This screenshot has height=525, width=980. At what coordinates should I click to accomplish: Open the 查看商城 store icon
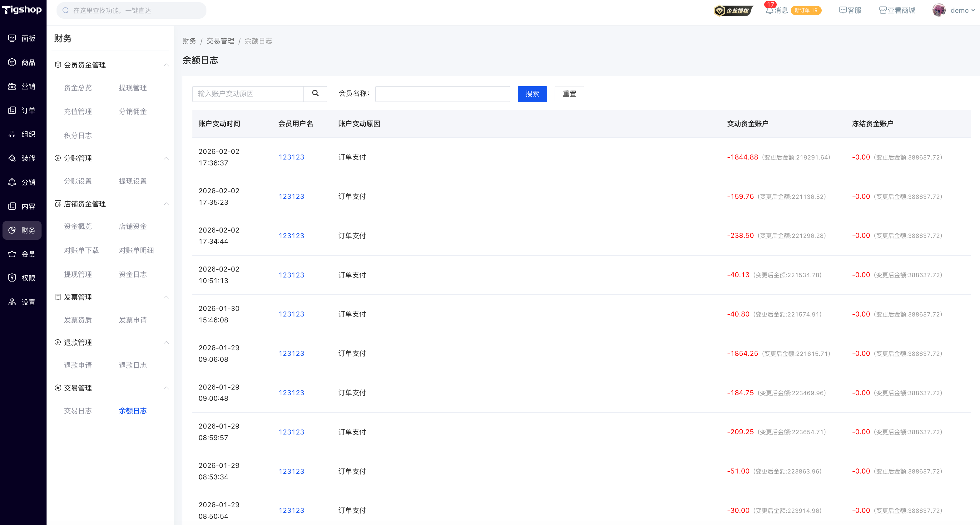(x=883, y=10)
